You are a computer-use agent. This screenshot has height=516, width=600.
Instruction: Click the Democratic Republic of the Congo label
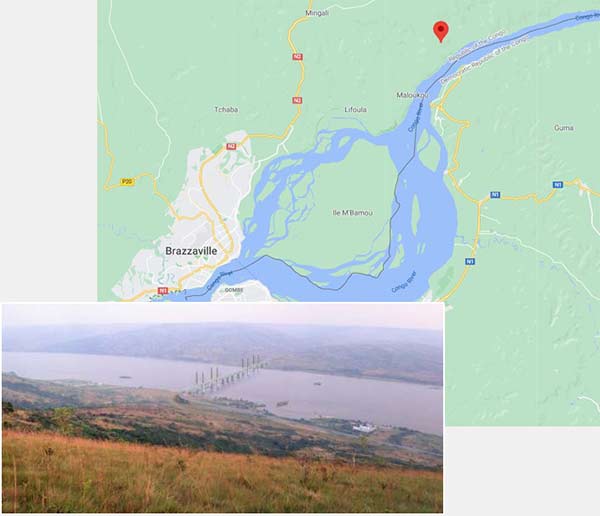click(x=484, y=60)
